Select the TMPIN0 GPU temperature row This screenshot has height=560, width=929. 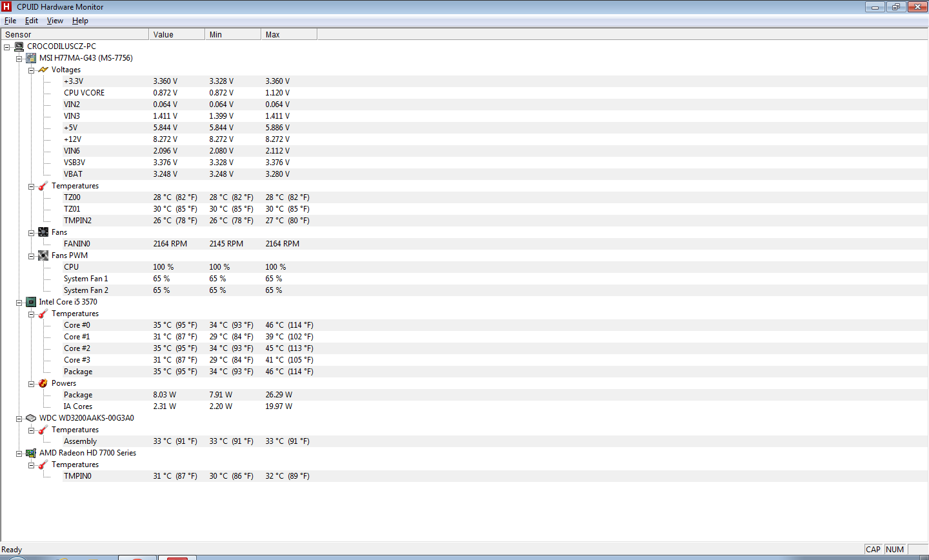coord(495,476)
